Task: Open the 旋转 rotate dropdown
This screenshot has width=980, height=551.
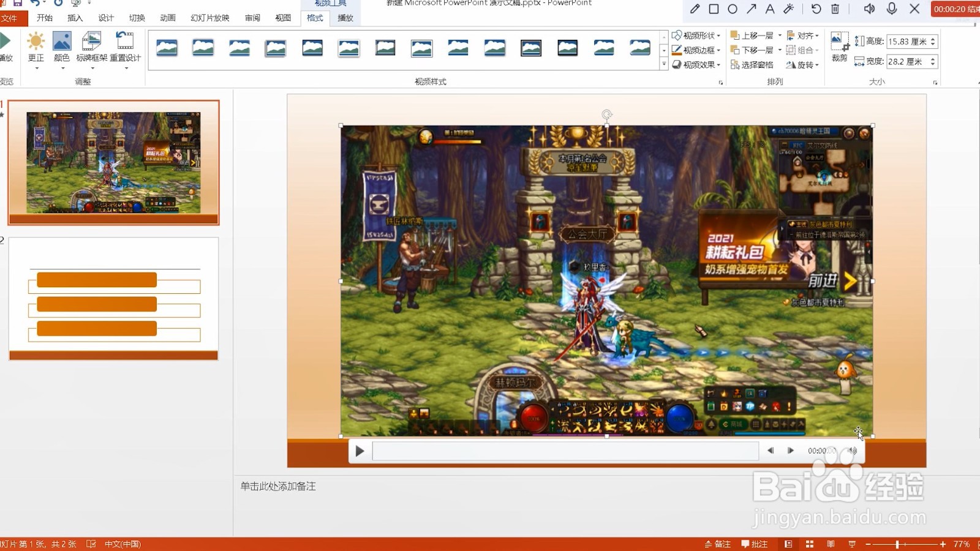Action: tap(803, 64)
